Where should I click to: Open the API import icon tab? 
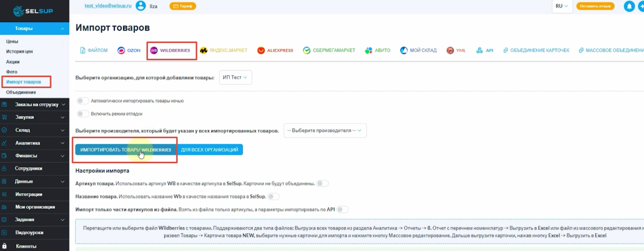pyautogui.click(x=479, y=51)
